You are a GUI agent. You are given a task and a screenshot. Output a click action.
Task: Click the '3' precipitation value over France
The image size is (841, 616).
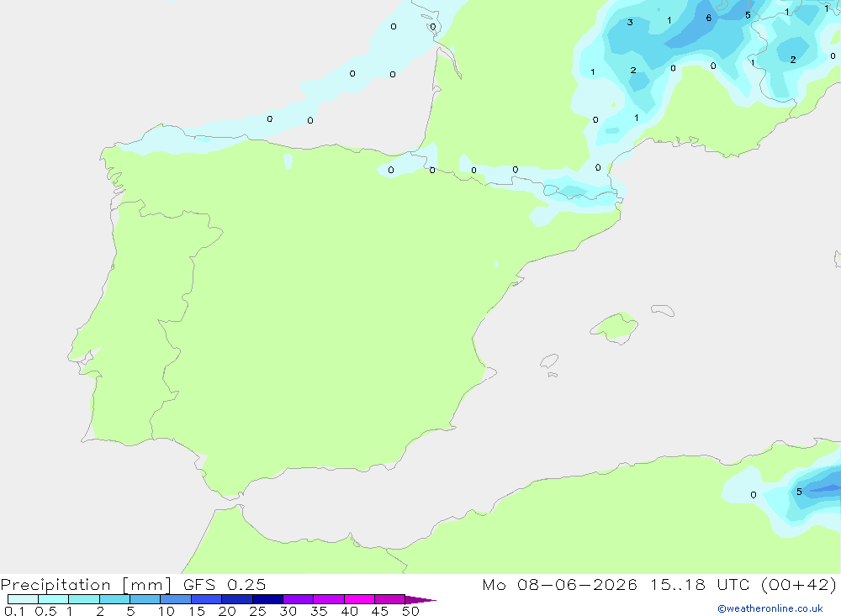click(x=630, y=22)
